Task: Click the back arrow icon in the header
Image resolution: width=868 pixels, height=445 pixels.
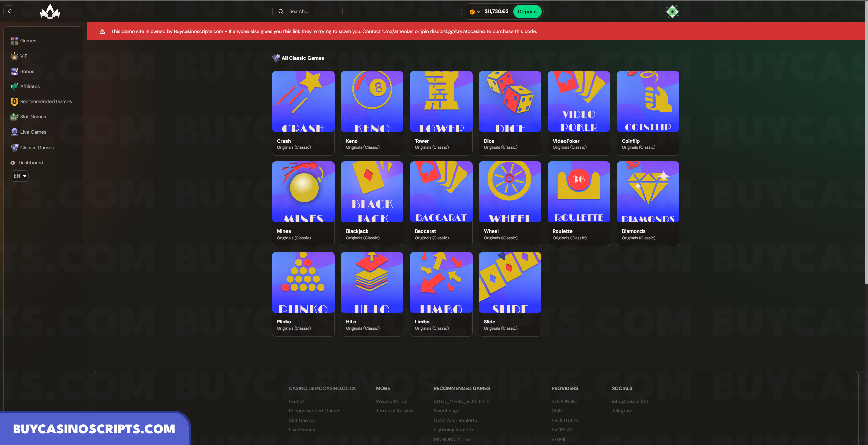Action: click(9, 11)
